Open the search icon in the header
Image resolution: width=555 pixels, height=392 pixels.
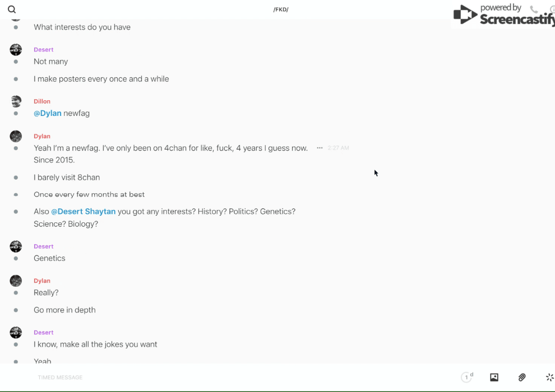pyautogui.click(x=12, y=10)
